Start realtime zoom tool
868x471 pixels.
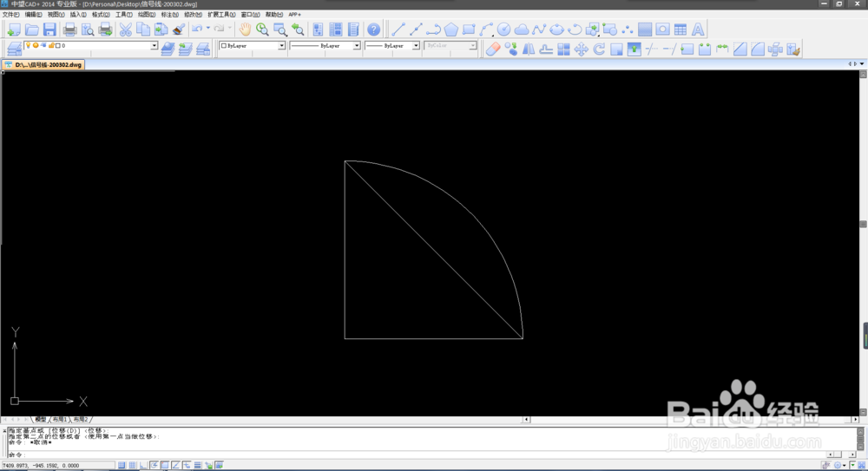click(x=262, y=29)
